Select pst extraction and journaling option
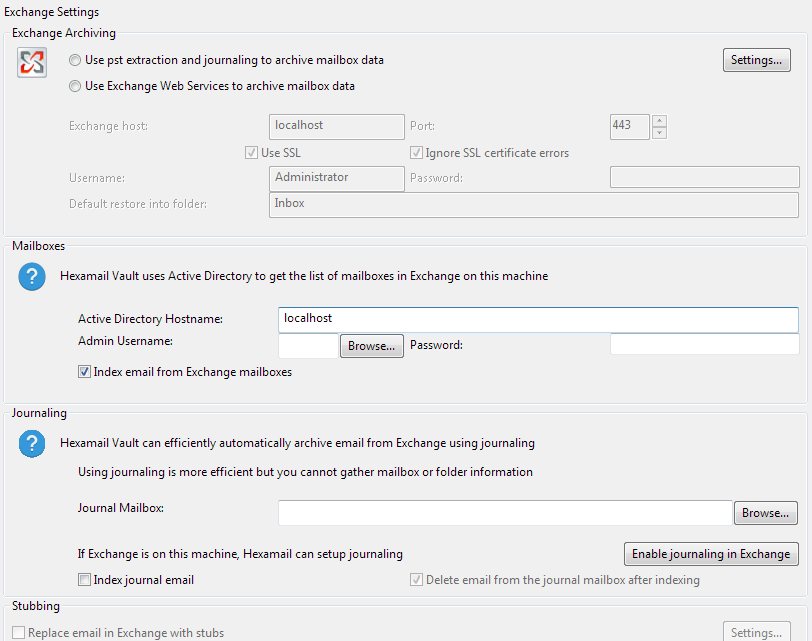 (x=75, y=60)
